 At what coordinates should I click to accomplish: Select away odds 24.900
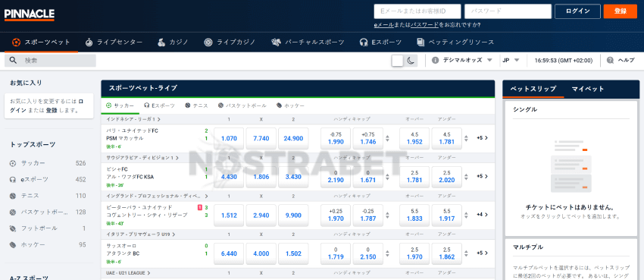(x=293, y=139)
